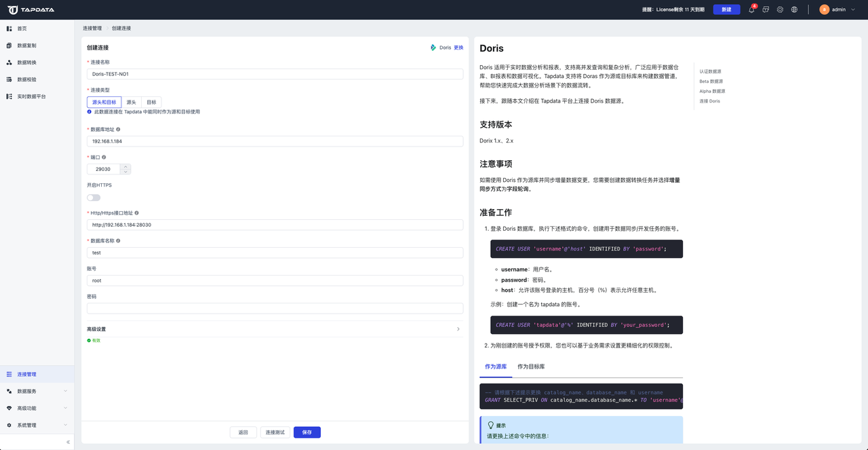Open the notifications bell icon
Image resolution: width=868 pixels, height=450 pixels.
pos(751,10)
